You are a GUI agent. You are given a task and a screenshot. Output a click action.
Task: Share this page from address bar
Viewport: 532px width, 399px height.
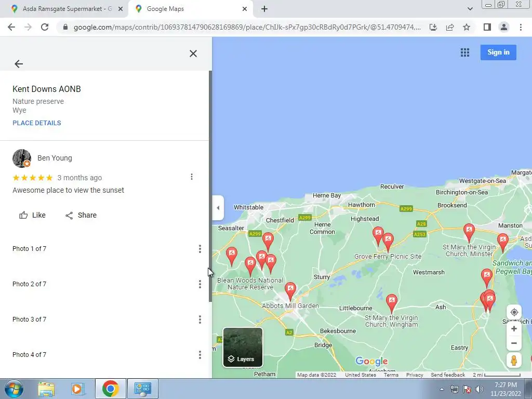[x=450, y=27]
